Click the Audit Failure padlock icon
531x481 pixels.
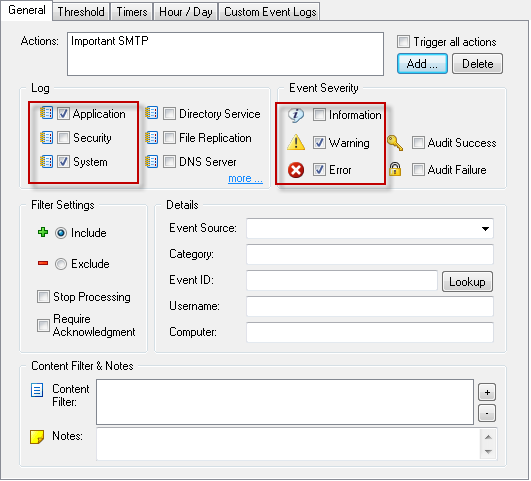coord(395,169)
